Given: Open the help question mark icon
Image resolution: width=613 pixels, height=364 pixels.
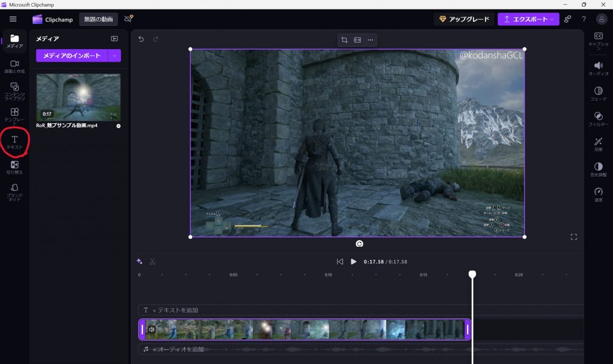Looking at the screenshot, I should (584, 19).
